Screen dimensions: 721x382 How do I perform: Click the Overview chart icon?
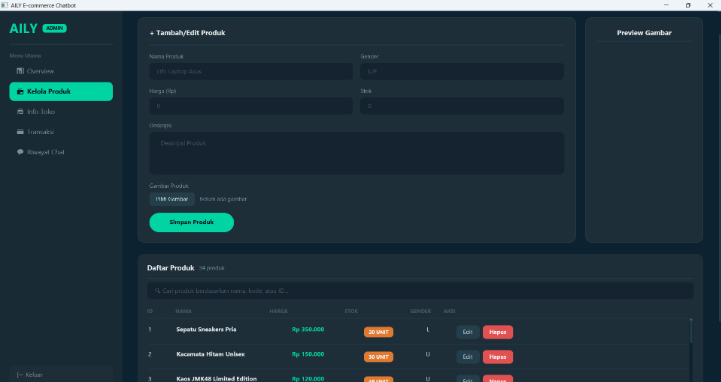coord(20,71)
